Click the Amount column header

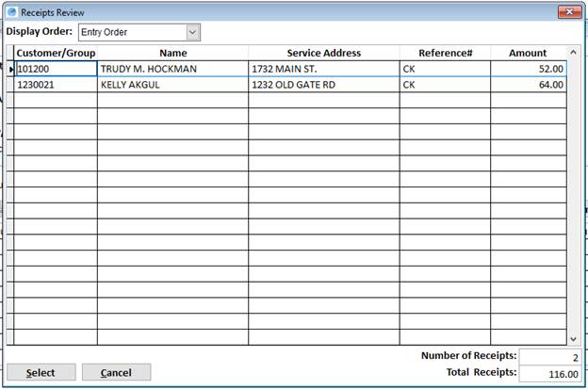click(x=528, y=53)
